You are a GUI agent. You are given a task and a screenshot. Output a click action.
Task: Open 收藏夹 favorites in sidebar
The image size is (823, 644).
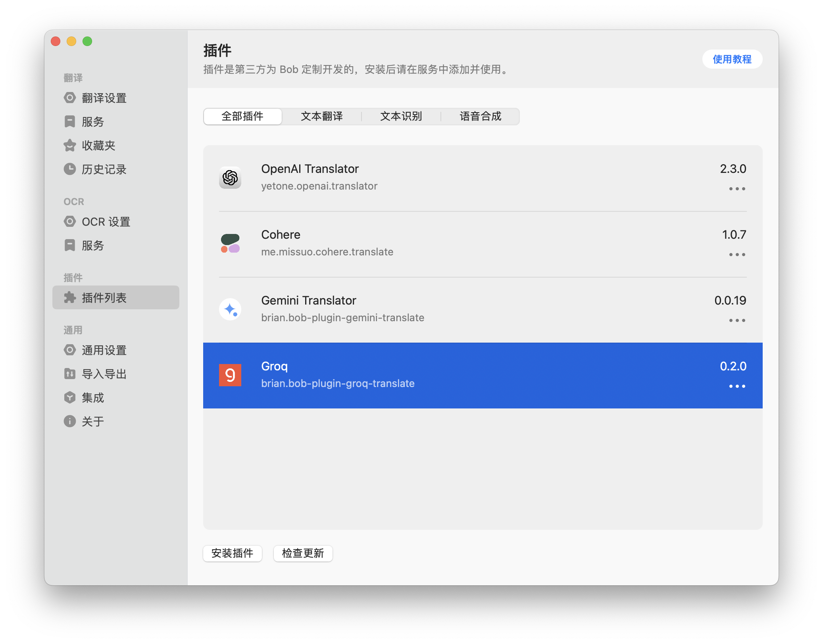(98, 146)
